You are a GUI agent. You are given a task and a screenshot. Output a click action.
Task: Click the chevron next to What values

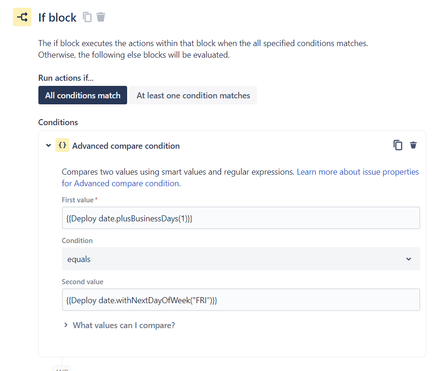pos(66,325)
